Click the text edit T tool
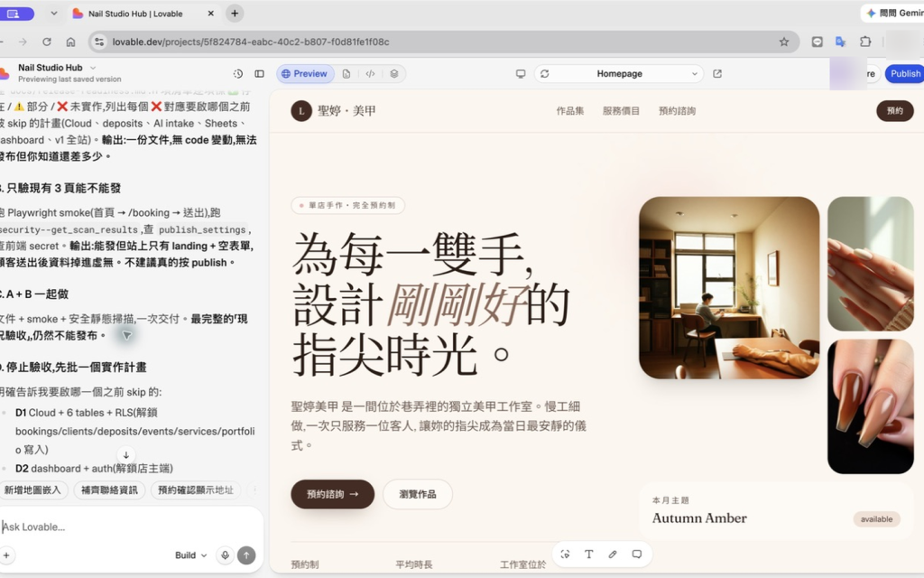 coord(588,555)
